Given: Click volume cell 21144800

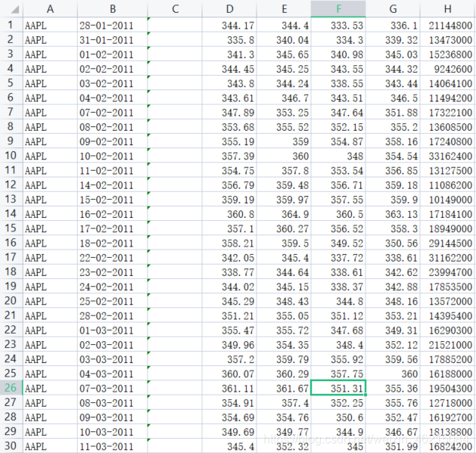Looking at the screenshot, I should tap(448, 25).
